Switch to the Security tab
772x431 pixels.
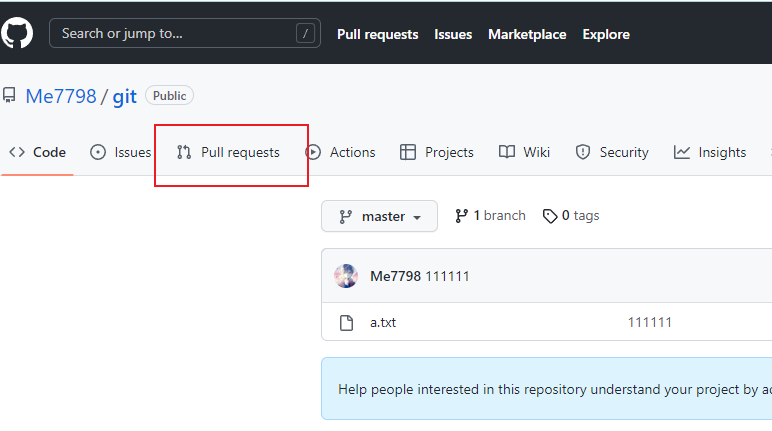point(612,152)
